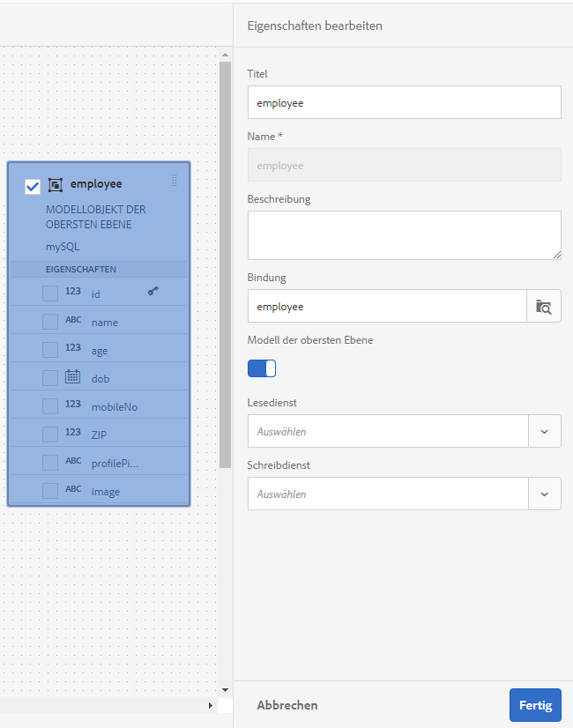This screenshot has width=573, height=728.
Task: Click the ABC type icon for image
Action: click(73, 489)
